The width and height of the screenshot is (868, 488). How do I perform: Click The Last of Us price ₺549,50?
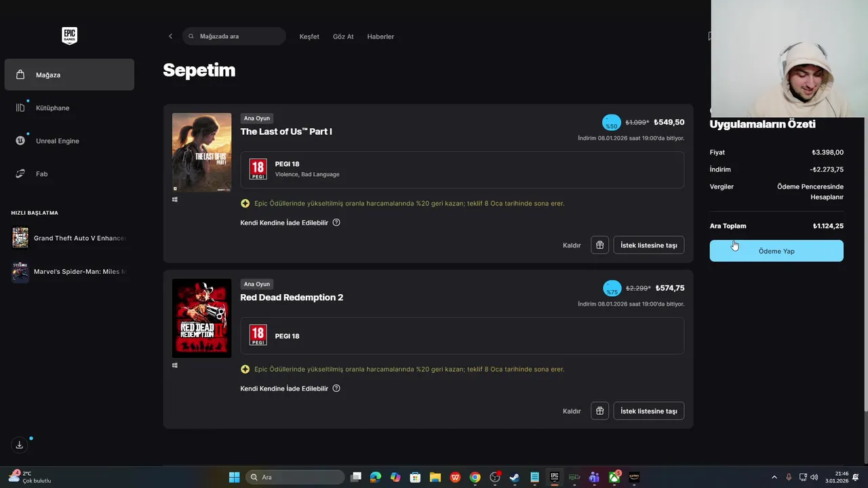click(x=669, y=123)
